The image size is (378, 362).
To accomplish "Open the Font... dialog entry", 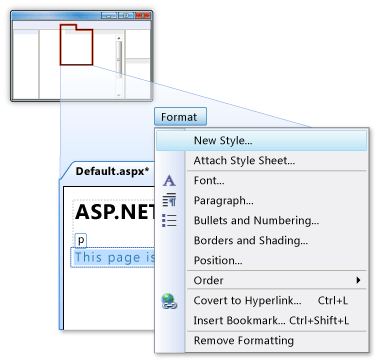I will point(261,181).
